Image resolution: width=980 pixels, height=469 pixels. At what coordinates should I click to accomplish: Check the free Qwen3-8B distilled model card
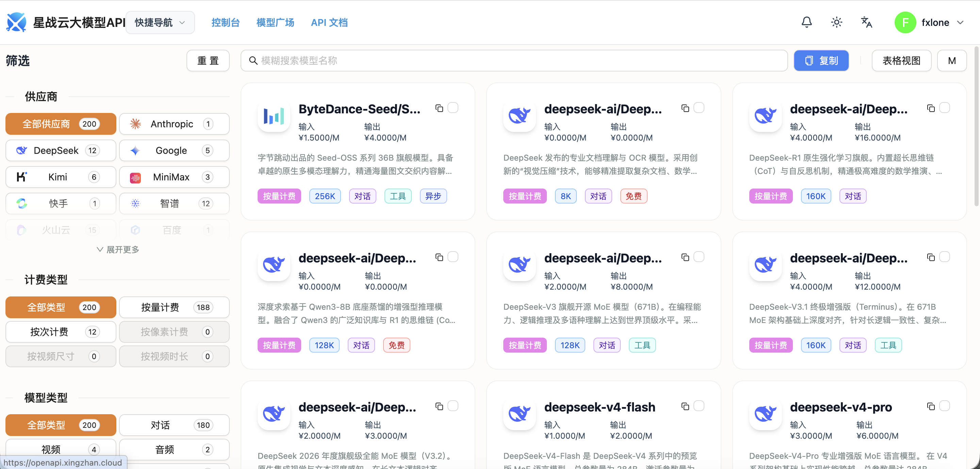453,257
